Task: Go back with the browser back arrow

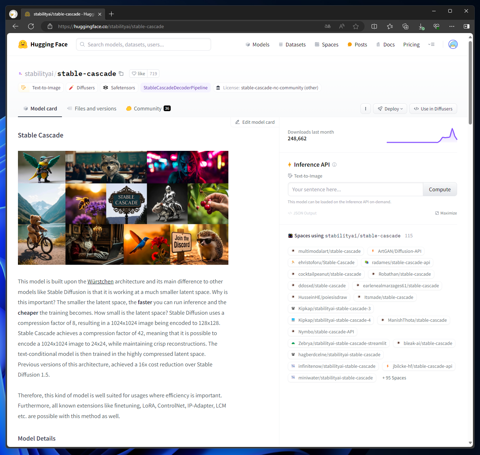Action: click(15, 26)
